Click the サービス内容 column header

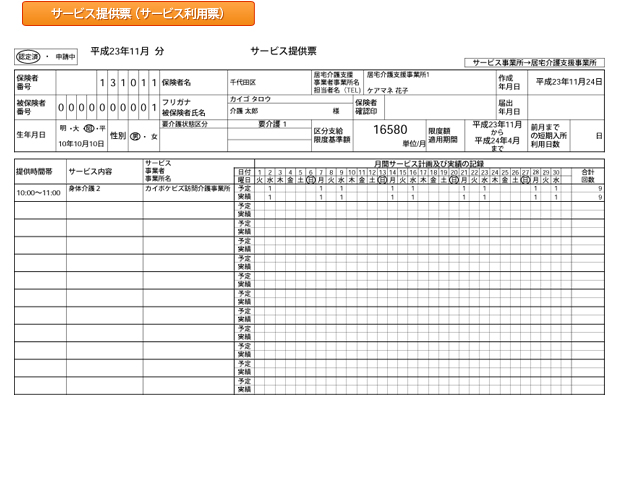click(90, 172)
